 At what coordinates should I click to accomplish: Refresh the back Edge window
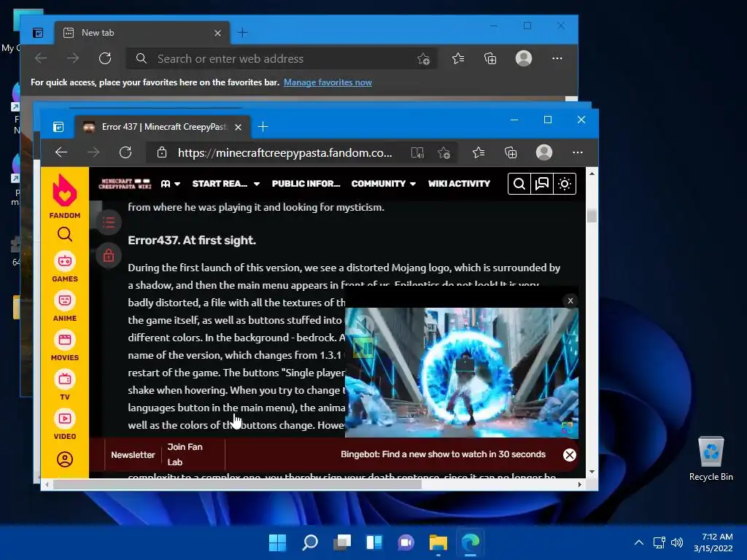tap(105, 58)
